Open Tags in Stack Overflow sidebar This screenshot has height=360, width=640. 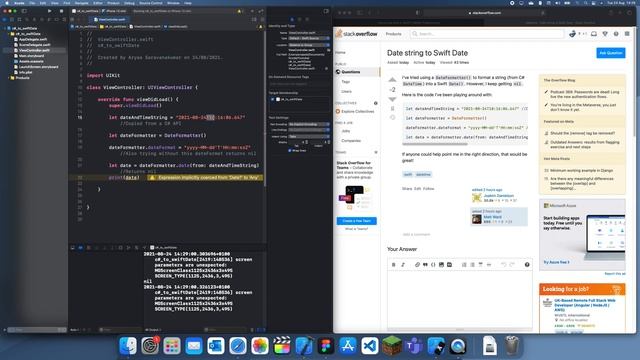[x=346, y=82]
